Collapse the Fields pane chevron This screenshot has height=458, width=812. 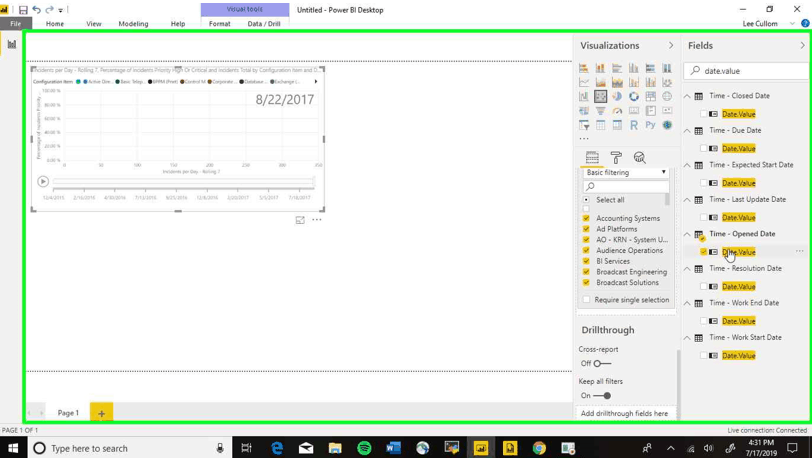click(803, 46)
